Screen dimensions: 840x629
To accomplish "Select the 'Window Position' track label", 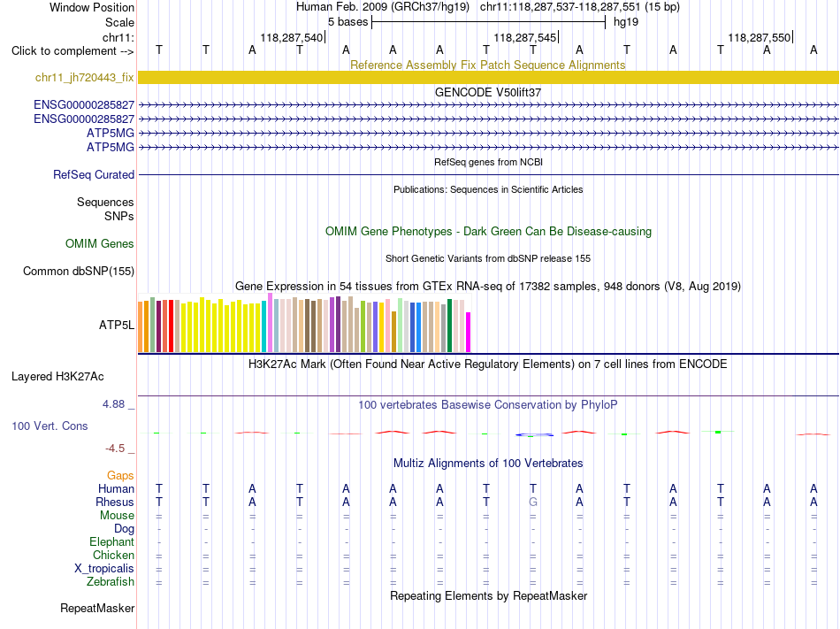I will click(x=92, y=7).
